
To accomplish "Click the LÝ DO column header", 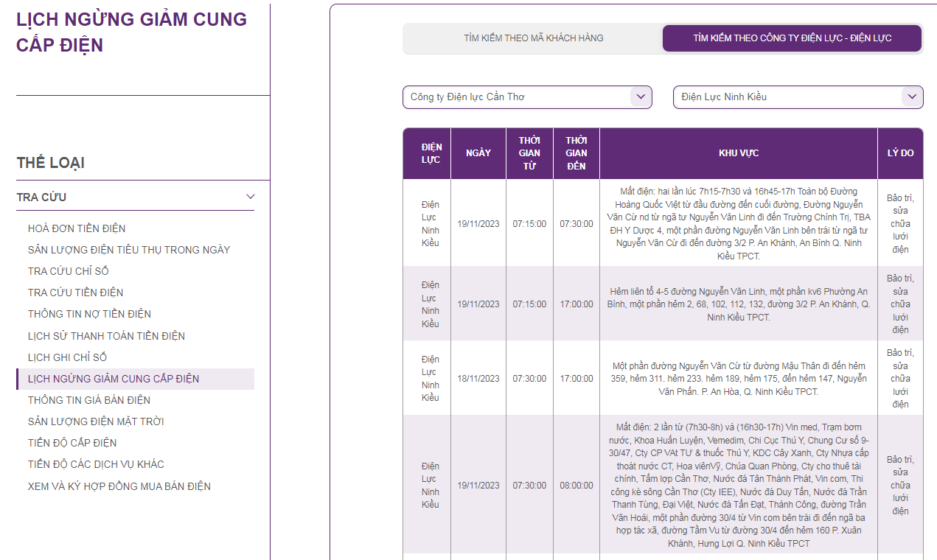I will click(x=900, y=153).
